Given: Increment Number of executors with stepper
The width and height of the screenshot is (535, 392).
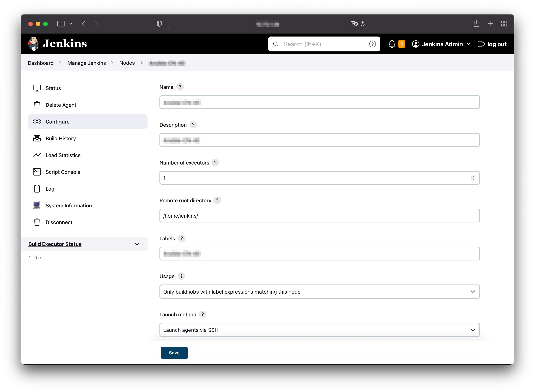Looking at the screenshot, I should point(473,176).
